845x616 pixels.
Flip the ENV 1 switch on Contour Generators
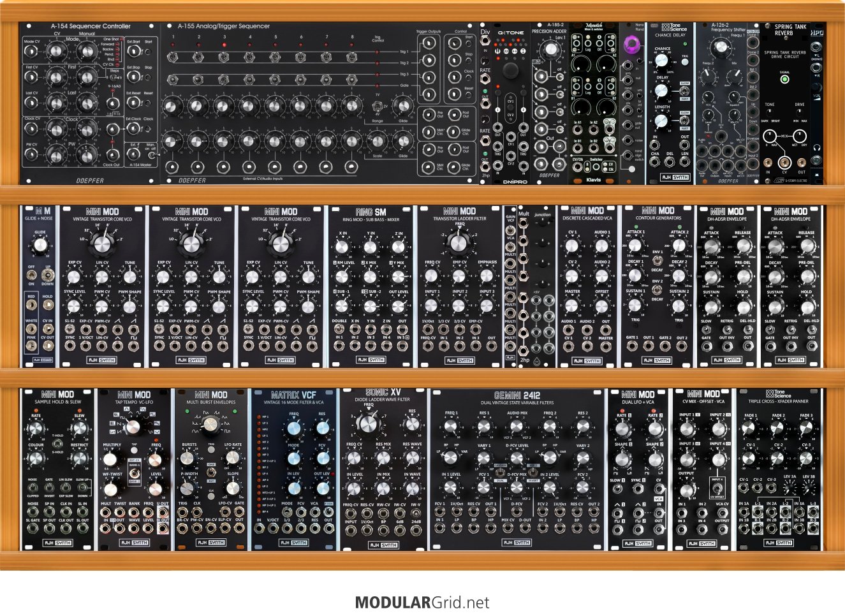[x=657, y=261]
